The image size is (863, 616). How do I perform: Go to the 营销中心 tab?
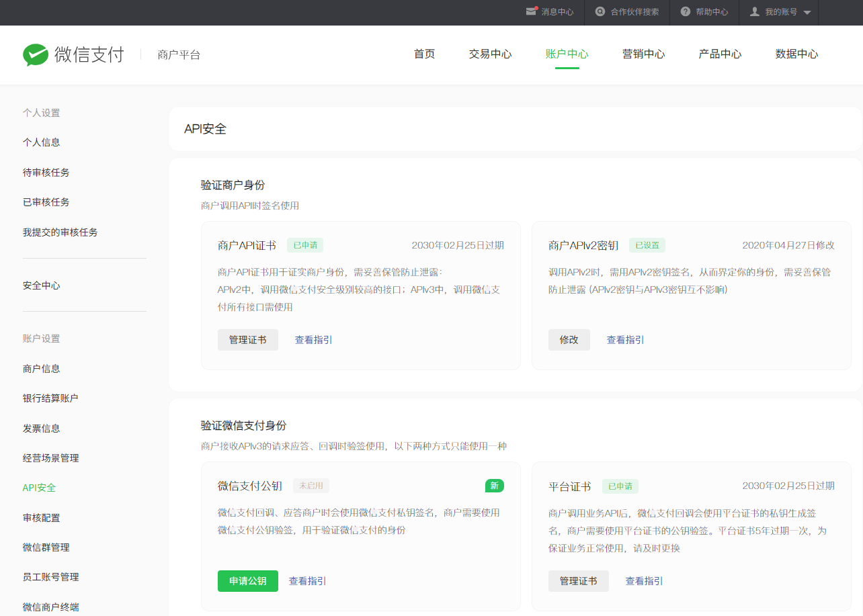(644, 54)
